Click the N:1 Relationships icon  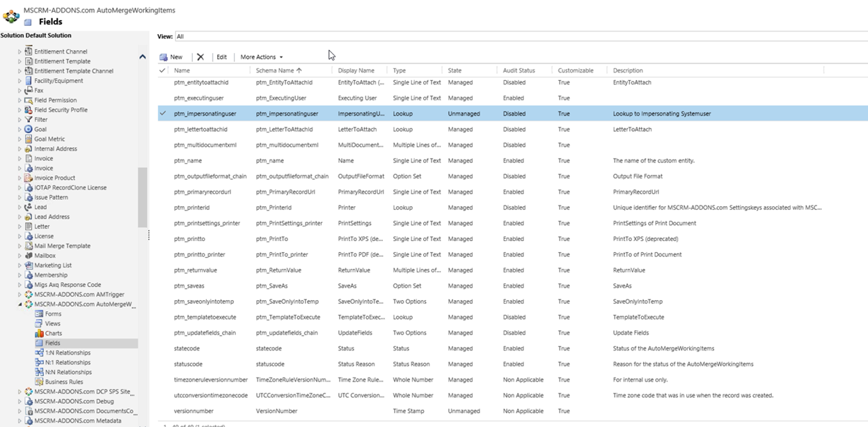tap(39, 363)
